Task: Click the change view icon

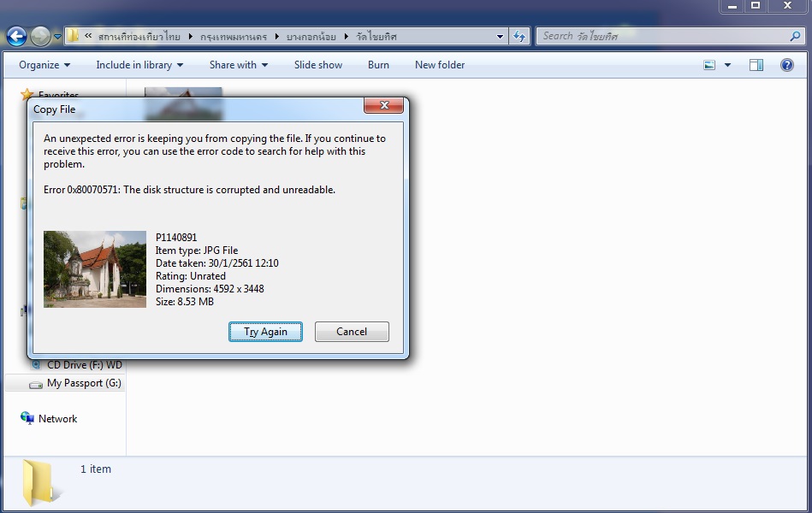Action: [x=709, y=65]
